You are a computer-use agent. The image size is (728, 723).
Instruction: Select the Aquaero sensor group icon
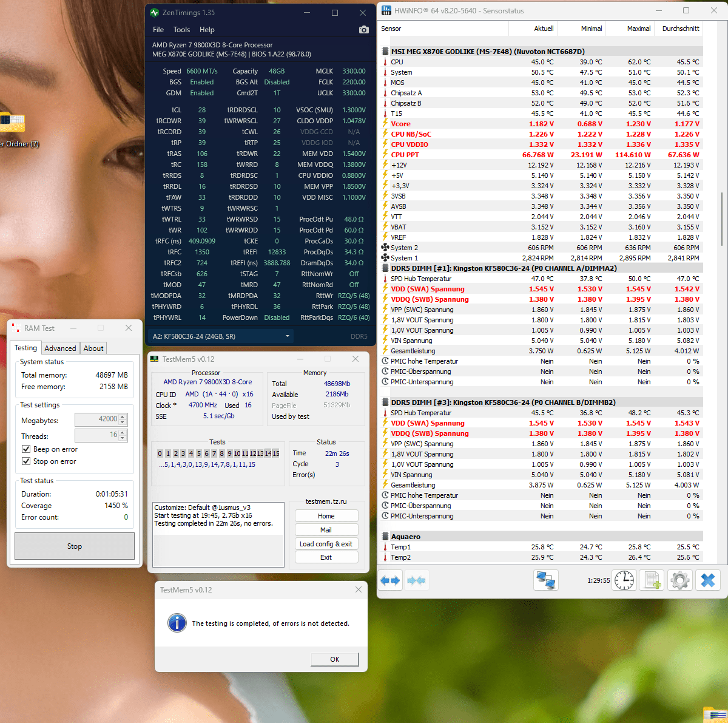[x=385, y=537]
